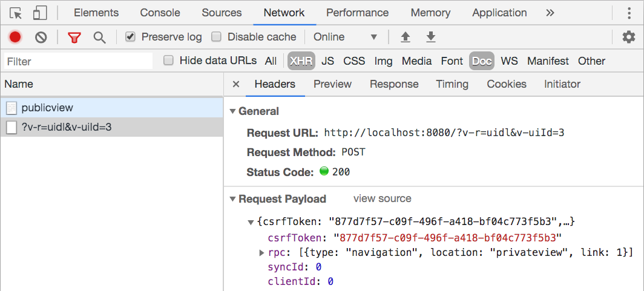
Task: Open the Online throttling dropdown
Action: click(345, 37)
